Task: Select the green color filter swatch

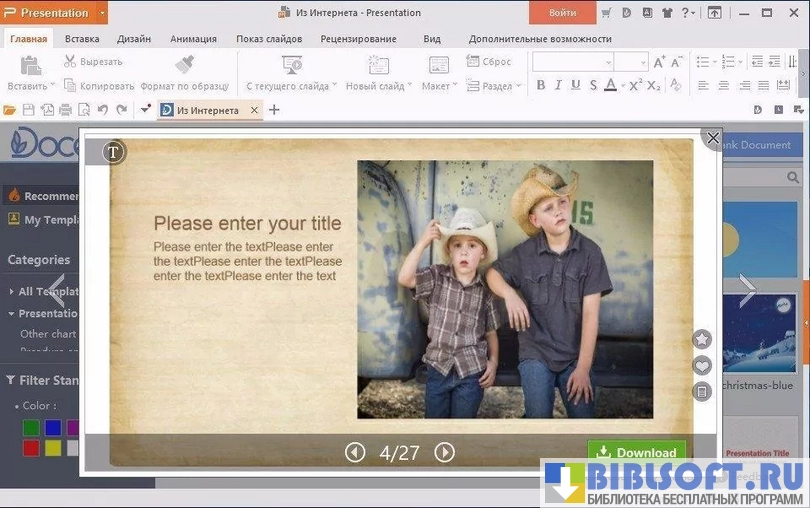Action: pos(31,428)
